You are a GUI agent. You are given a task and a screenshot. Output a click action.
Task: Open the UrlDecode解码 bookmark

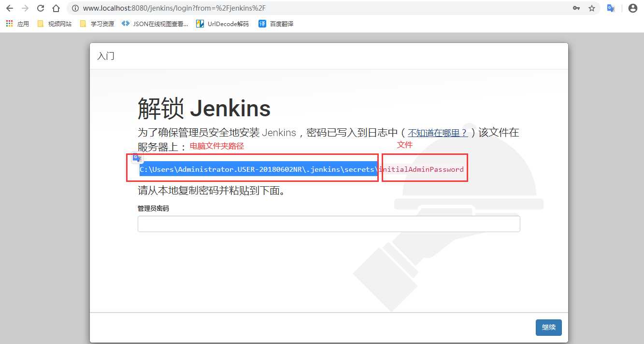(222, 24)
